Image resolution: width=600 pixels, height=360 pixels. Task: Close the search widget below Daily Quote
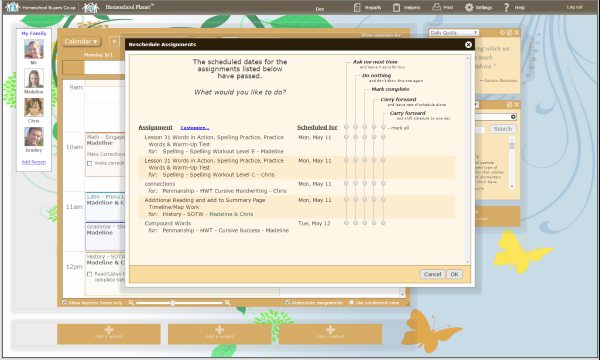(517, 104)
